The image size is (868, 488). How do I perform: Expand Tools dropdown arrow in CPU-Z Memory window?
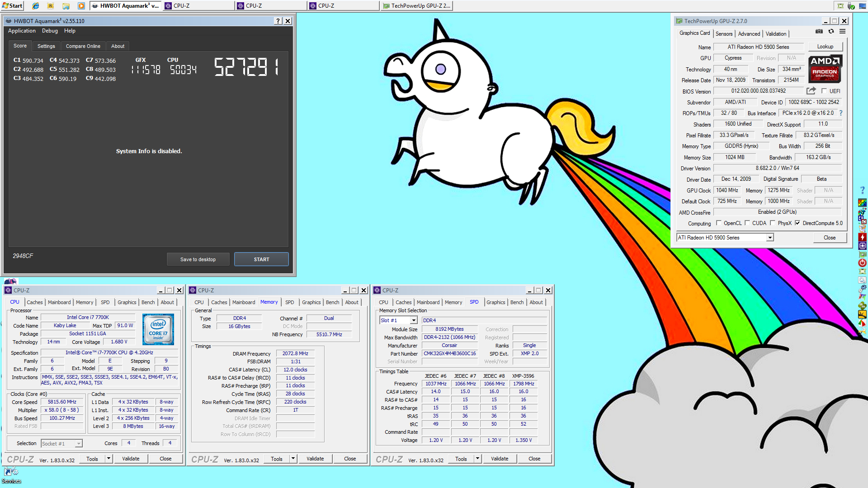(x=293, y=459)
